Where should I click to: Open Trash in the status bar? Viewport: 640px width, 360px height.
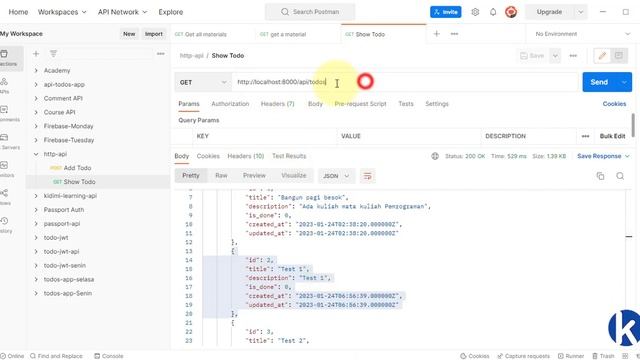603,356
